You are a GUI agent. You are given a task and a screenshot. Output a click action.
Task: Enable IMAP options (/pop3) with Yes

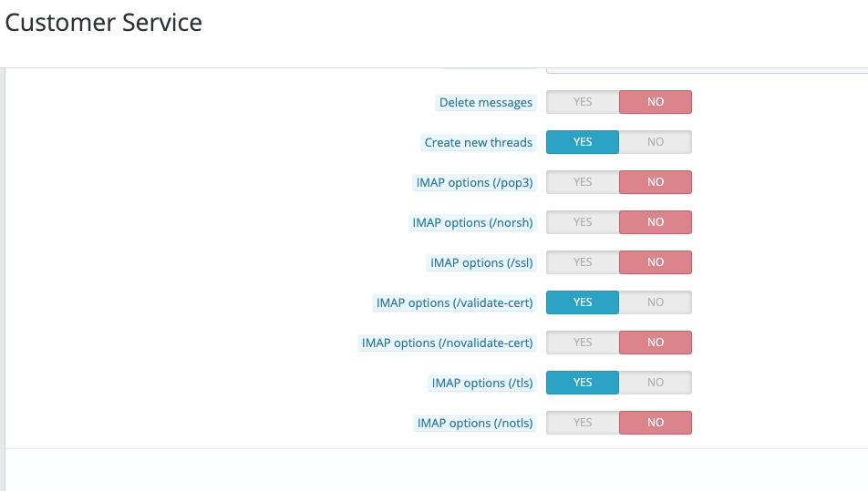coord(583,182)
